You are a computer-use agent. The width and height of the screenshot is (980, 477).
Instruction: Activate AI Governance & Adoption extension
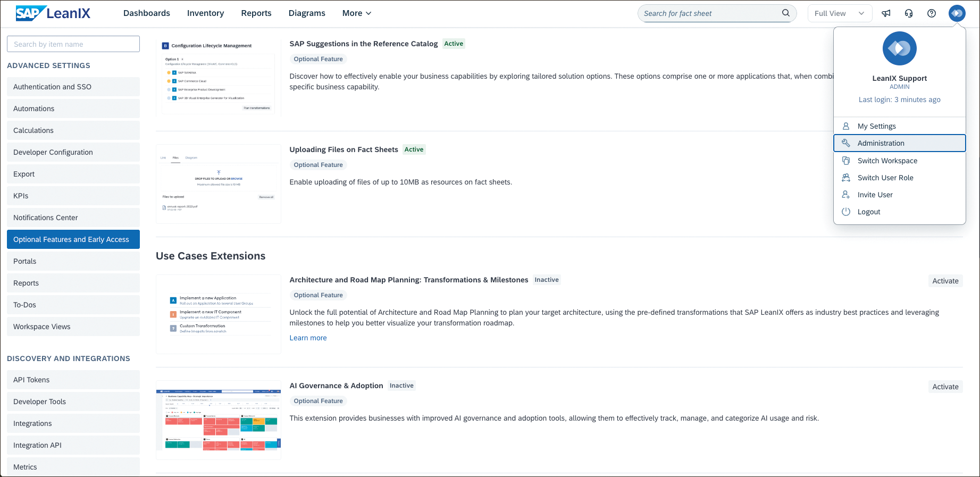tap(945, 387)
